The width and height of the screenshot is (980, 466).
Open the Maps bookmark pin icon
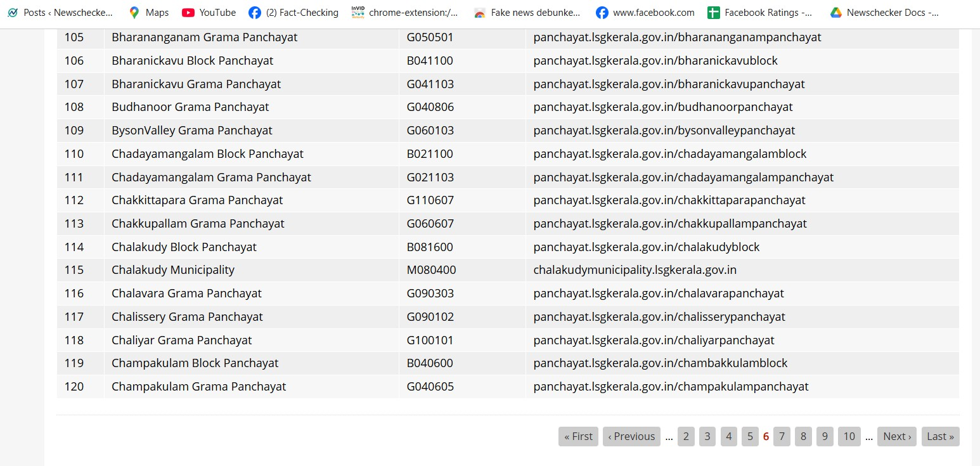pos(134,13)
